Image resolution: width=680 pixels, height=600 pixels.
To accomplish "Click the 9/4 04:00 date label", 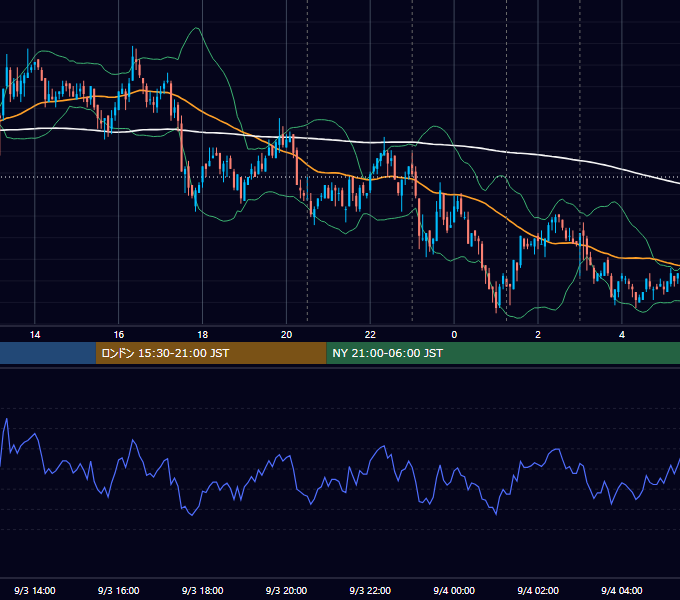I will [622, 590].
